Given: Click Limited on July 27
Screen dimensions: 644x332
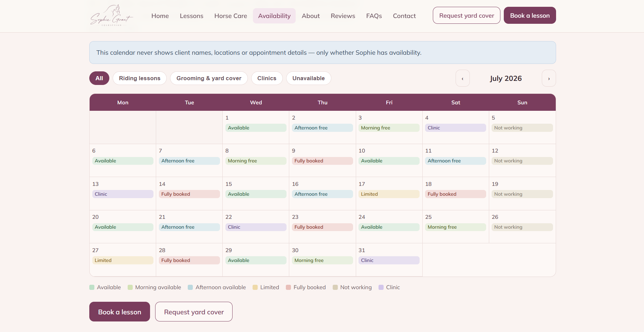Looking at the screenshot, I should pyautogui.click(x=123, y=260).
